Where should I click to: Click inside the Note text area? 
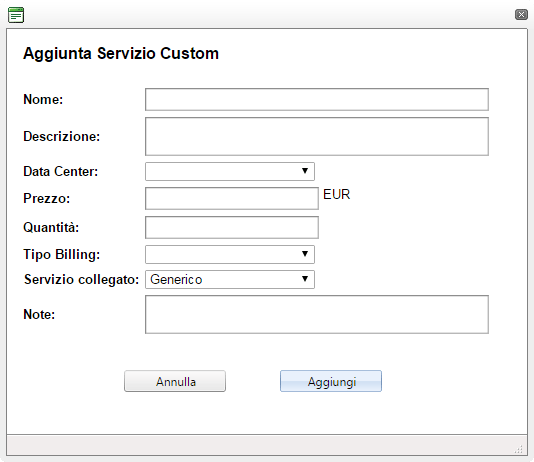pos(317,314)
